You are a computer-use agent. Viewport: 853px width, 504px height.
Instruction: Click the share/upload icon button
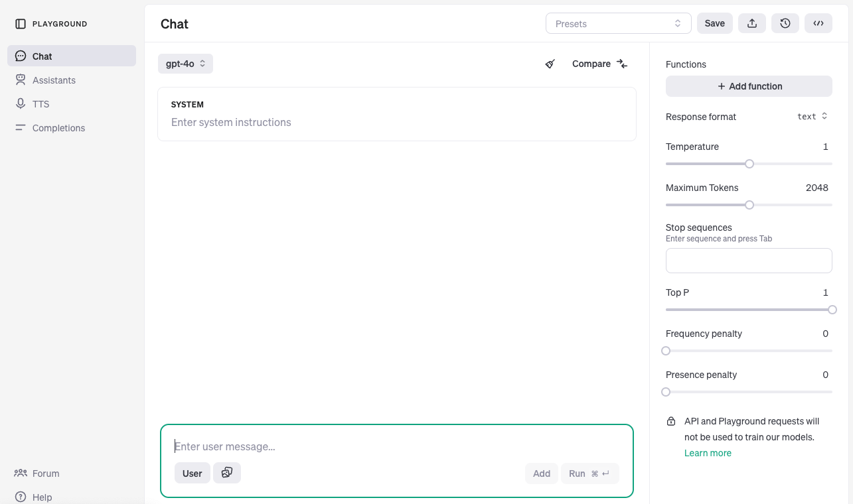point(752,23)
